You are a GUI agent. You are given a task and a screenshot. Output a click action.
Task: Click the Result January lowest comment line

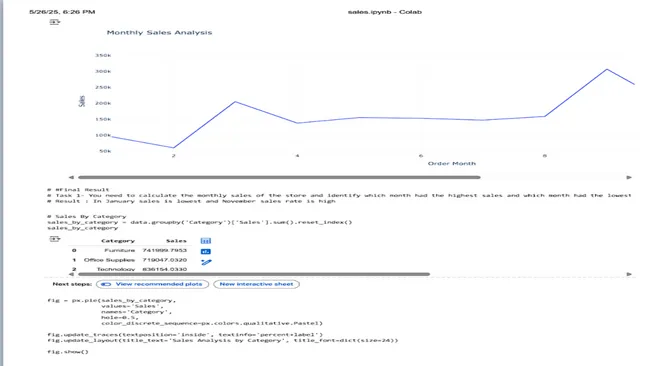coord(191,201)
